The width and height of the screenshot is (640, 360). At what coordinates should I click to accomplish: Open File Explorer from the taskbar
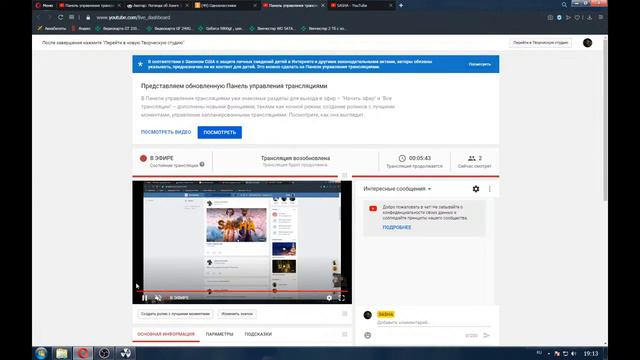point(62,353)
